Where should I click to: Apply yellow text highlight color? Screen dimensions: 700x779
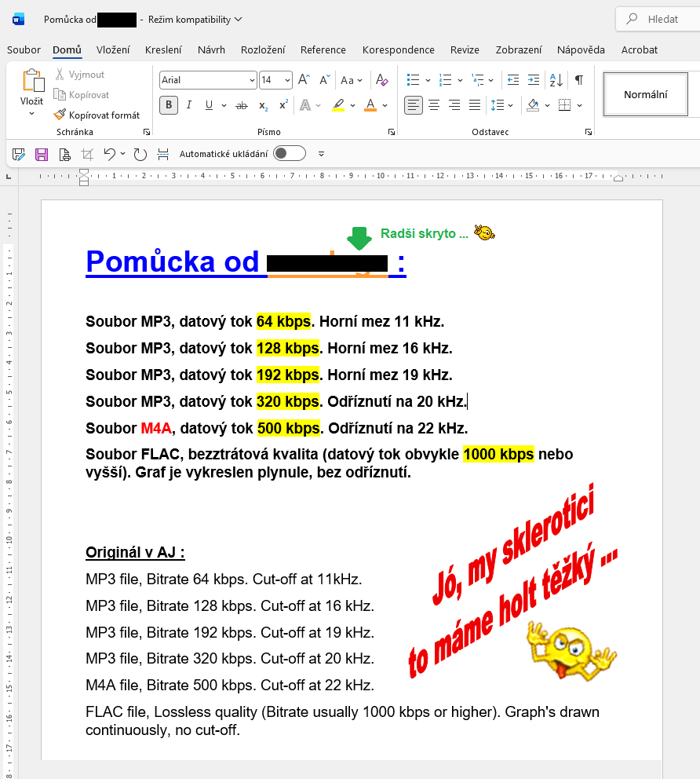[338, 105]
